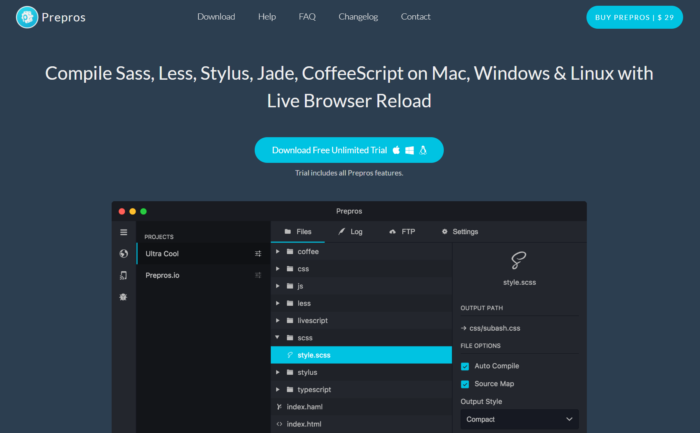
Task: Switch to the Settings tab
Action: 460,231
